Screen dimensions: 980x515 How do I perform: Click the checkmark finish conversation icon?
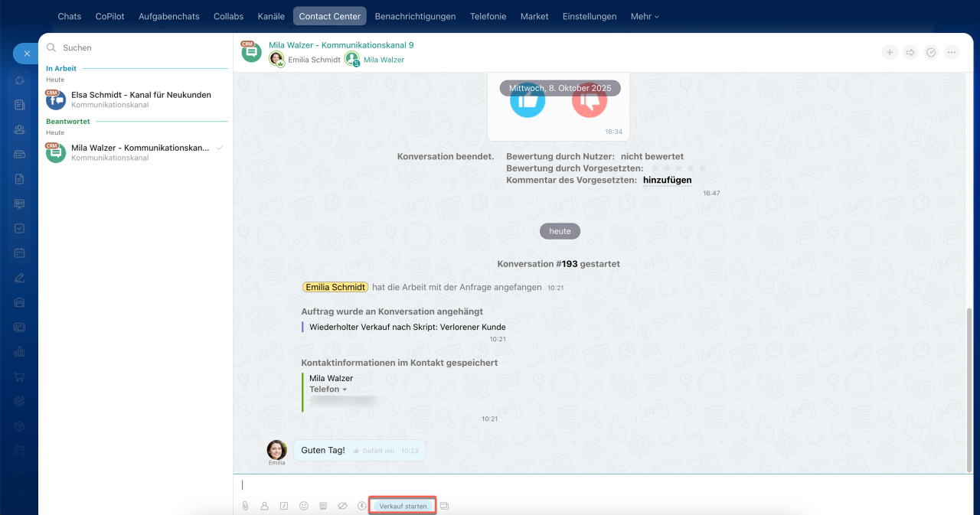(x=931, y=53)
